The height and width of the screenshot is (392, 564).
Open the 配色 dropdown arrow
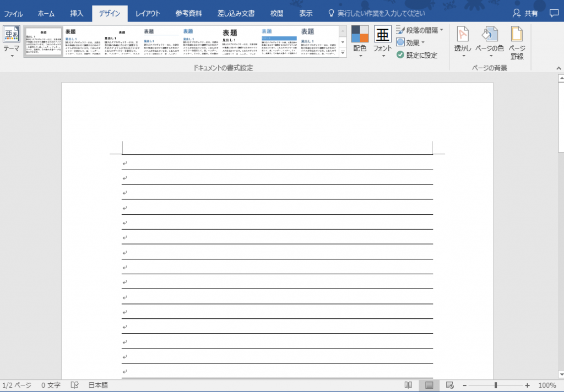[360, 56]
